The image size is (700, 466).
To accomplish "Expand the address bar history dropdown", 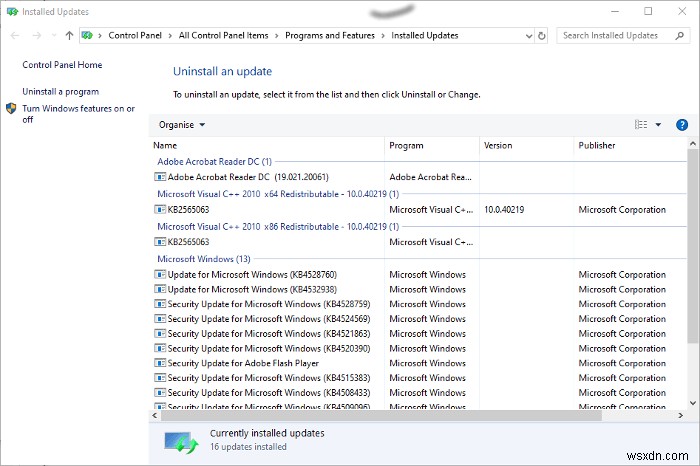I will click(x=529, y=36).
